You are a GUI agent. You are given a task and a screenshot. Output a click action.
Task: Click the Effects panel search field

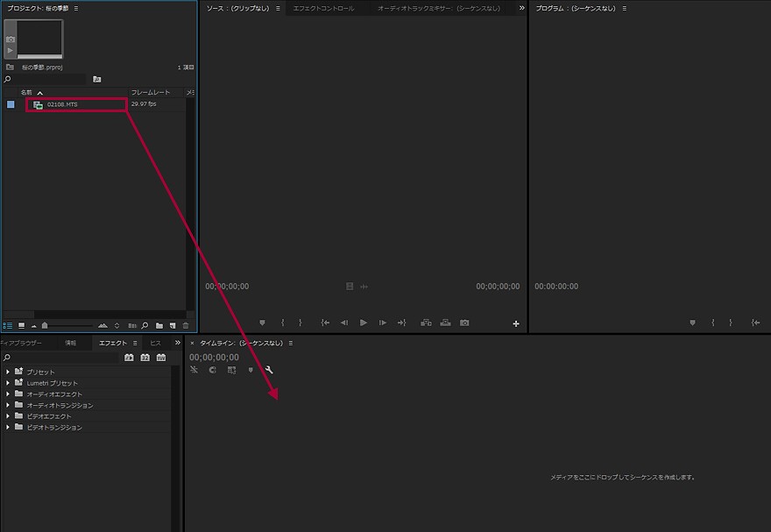65,358
